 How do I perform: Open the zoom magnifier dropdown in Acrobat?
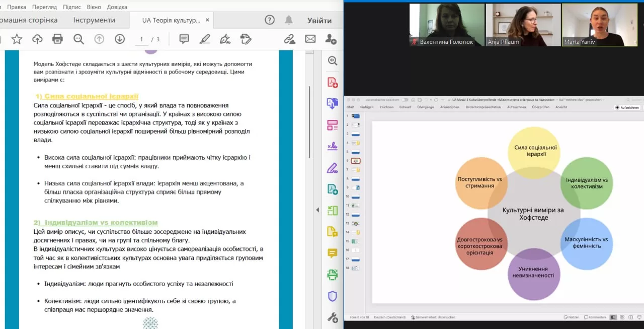(x=78, y=39)
